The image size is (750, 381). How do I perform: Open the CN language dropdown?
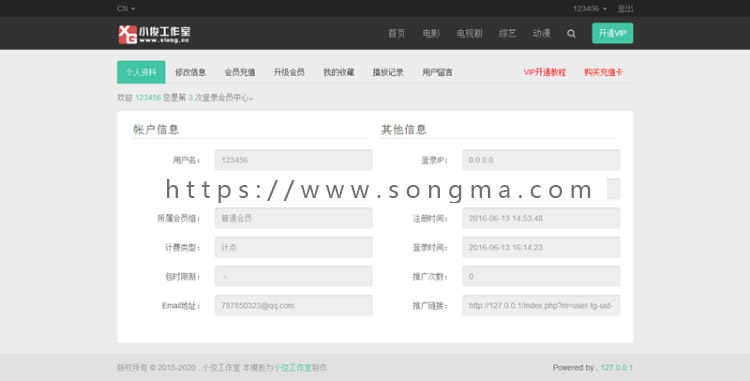click(126, 8)
